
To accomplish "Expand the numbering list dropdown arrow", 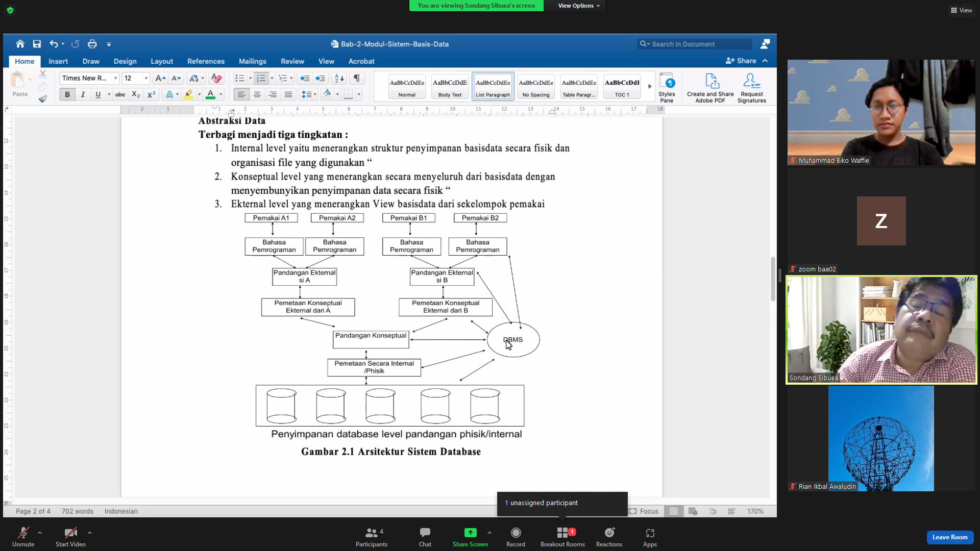I will click(272, 78).
